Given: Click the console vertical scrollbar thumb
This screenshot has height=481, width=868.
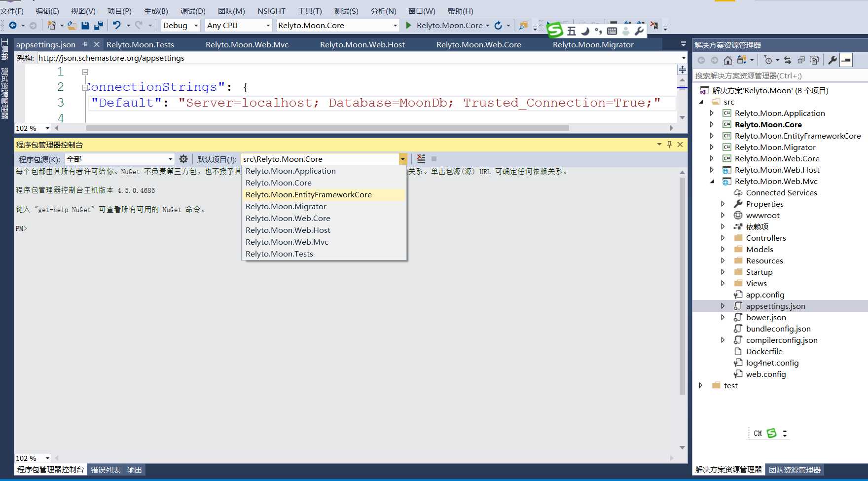Looking at the screenshot, I should coord(682,286).
